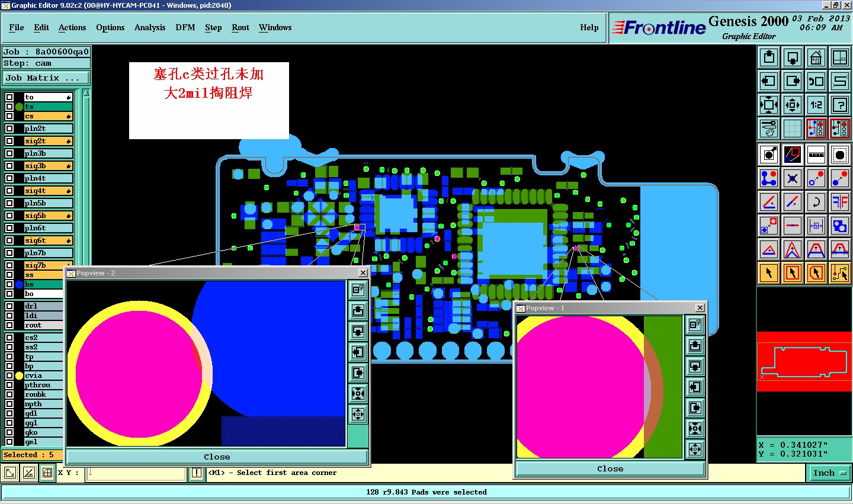The image size is (853, 504).
Task: Toggle the grid display icon
Action: click(x=793, y=128)
